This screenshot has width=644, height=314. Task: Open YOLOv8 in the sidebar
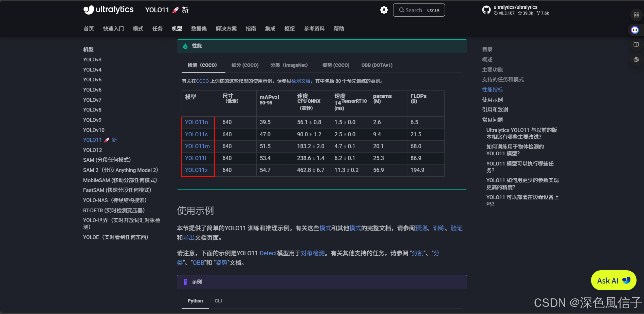[92, 110]
